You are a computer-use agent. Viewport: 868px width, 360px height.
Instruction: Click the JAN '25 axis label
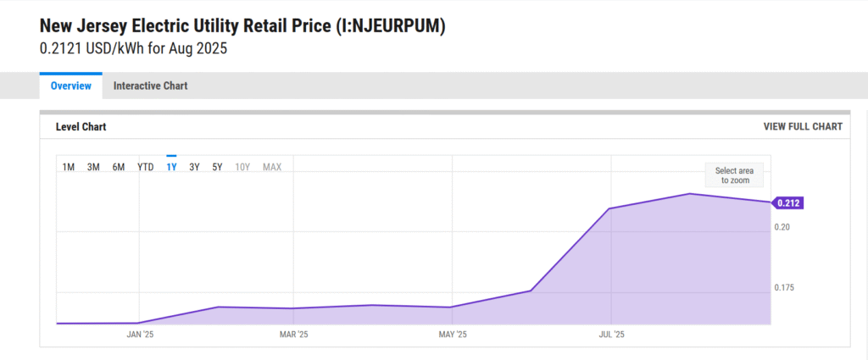coord(140,335)
